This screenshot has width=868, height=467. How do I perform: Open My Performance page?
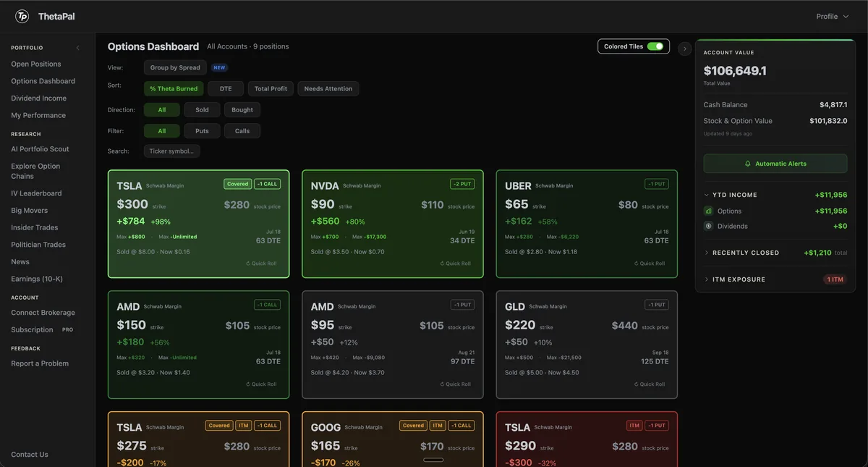(38, 115)
